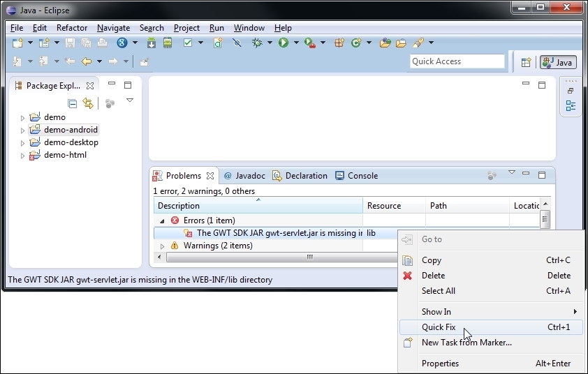Open the Navigate menu
This screenshot has width=588, height=374.
coord(113,28)
